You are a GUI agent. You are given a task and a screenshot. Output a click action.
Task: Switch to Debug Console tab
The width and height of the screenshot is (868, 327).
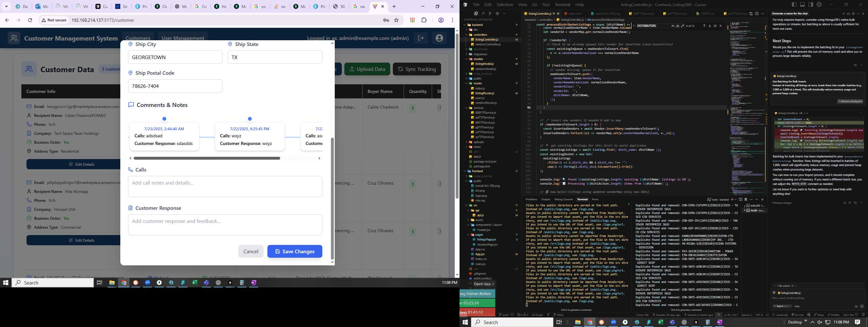563,200
